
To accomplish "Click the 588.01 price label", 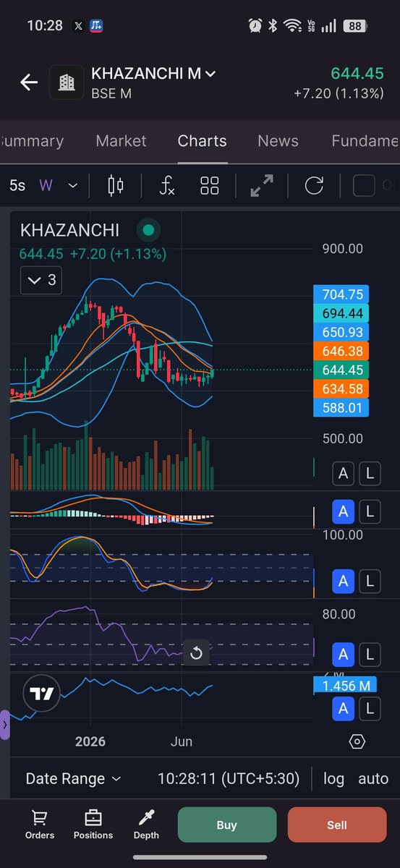I will [x=341, y=407].
